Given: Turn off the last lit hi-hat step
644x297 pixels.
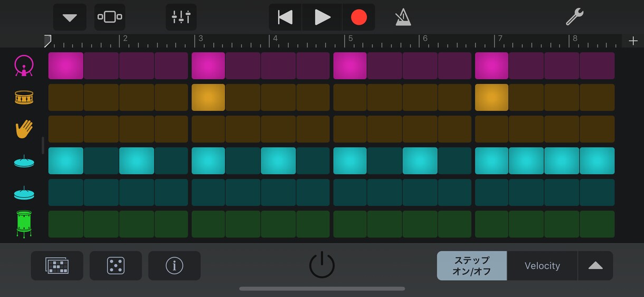Looking at the screenshot, I should [x=597, y=160].
